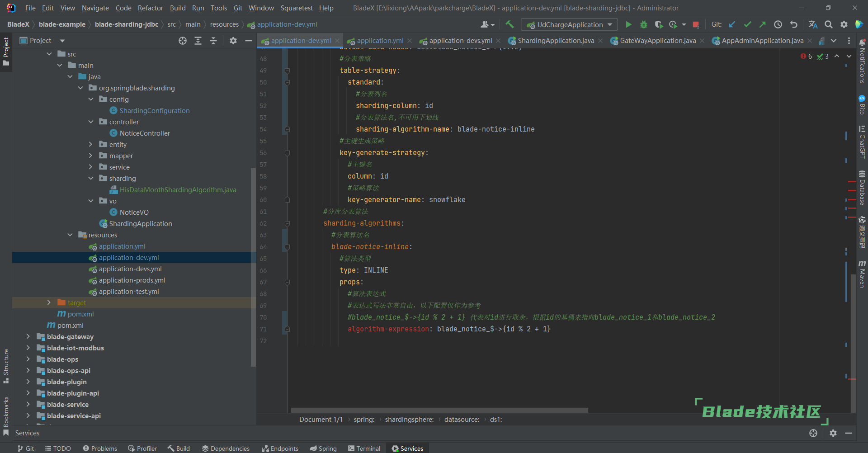868x453 pixels.
Task: Open the Database tool window
Action: pos(862,188)
